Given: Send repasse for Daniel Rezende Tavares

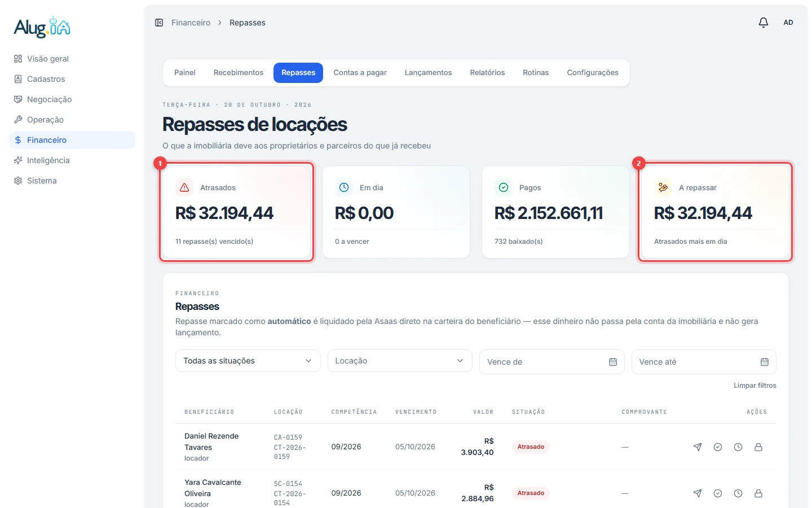Looking at the screenshot, I should pos(698,447).
